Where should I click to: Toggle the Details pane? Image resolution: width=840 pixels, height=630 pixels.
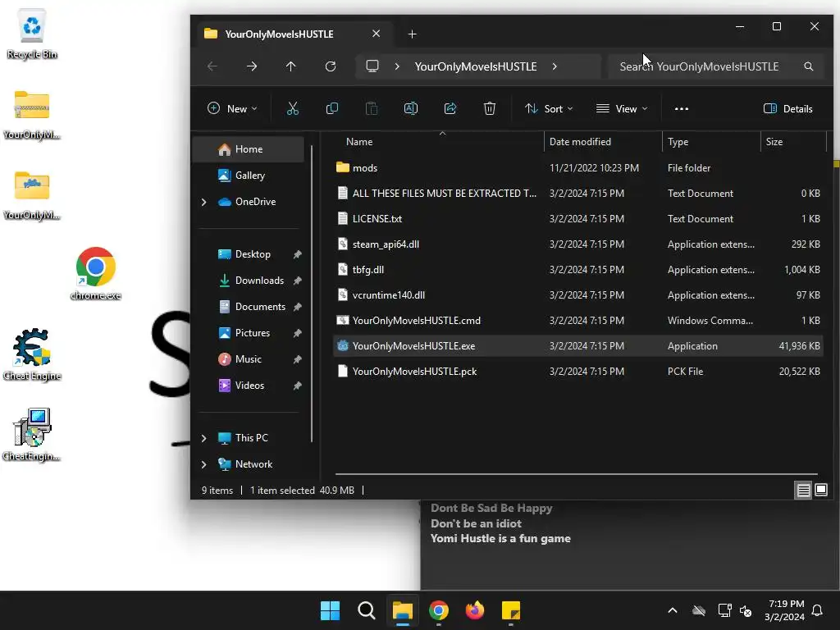click(788, 109)
